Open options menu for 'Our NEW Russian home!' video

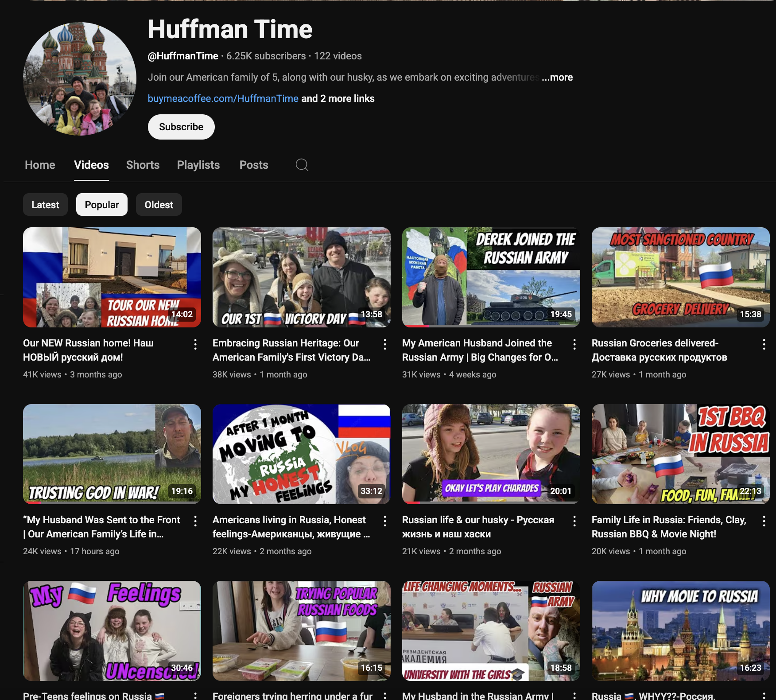[195, 344]
